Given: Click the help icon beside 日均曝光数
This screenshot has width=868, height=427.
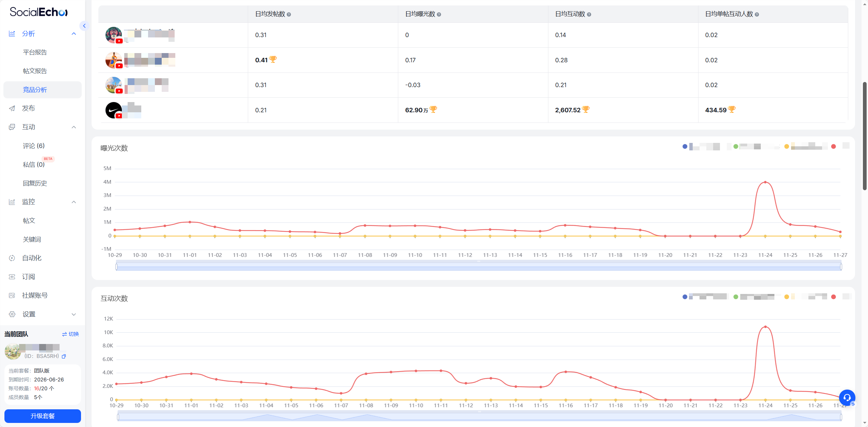Looking at the screenshot, I should (x=439, y=14).
